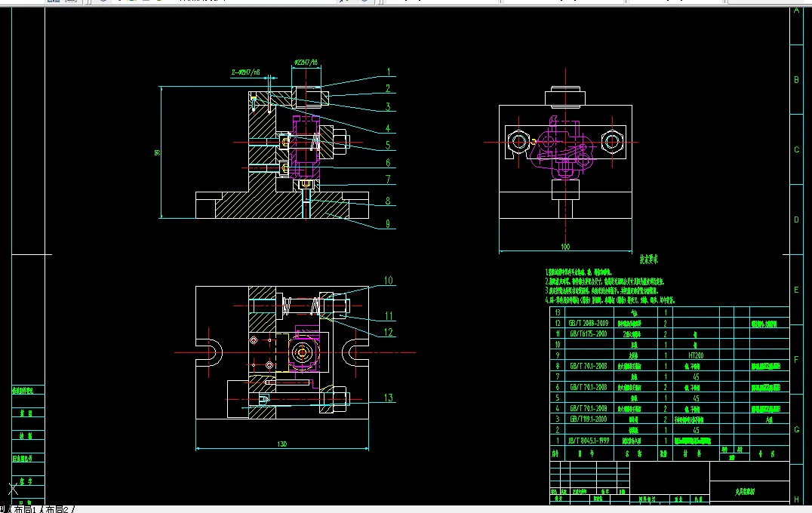Select the 130 width dimension text
The height and width of the screenshot is (513, 812).
[x=281, y=444]
